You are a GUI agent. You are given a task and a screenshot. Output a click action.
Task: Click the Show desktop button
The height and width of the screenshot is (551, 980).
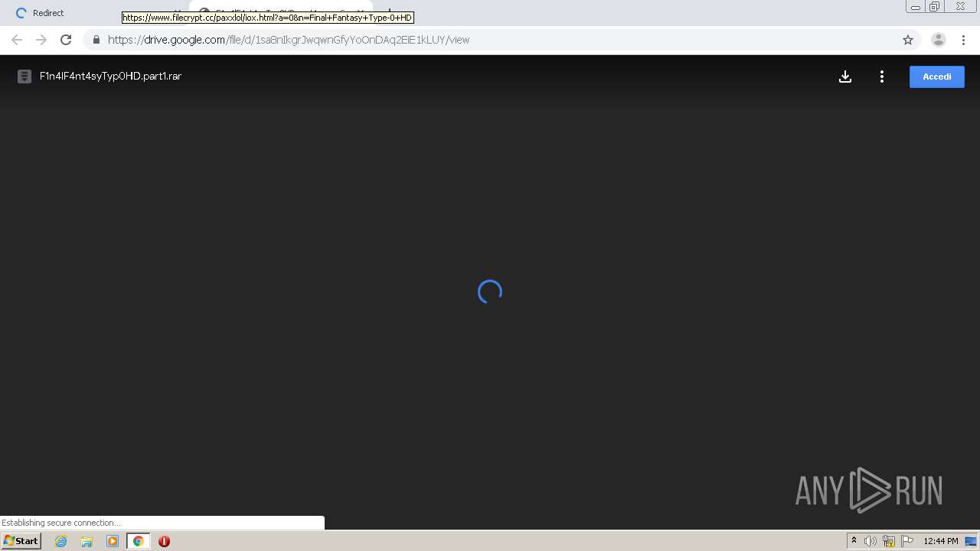pos(971,541)
